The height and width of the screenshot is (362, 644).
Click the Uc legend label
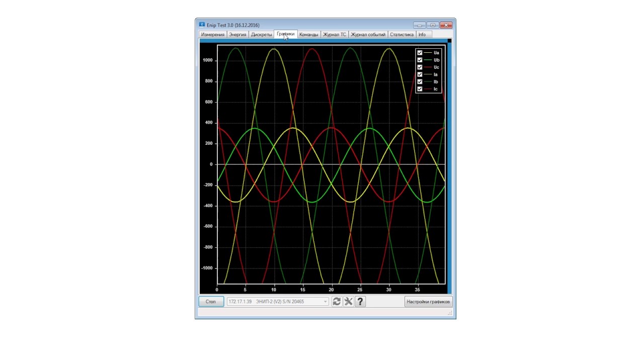[436, 67]
